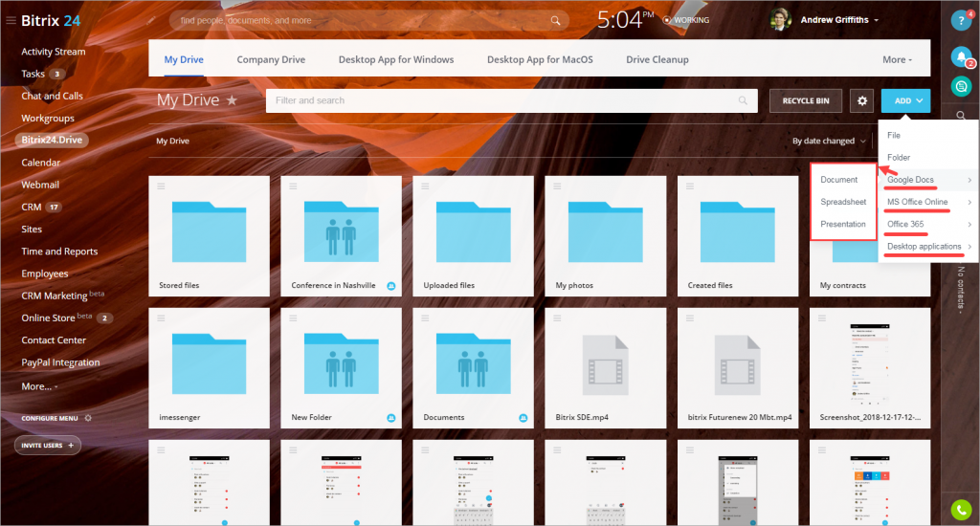This screenshot has height=526, width=980.
Task: Open the green chat messenger icon
Action: [x=961, y=86]
